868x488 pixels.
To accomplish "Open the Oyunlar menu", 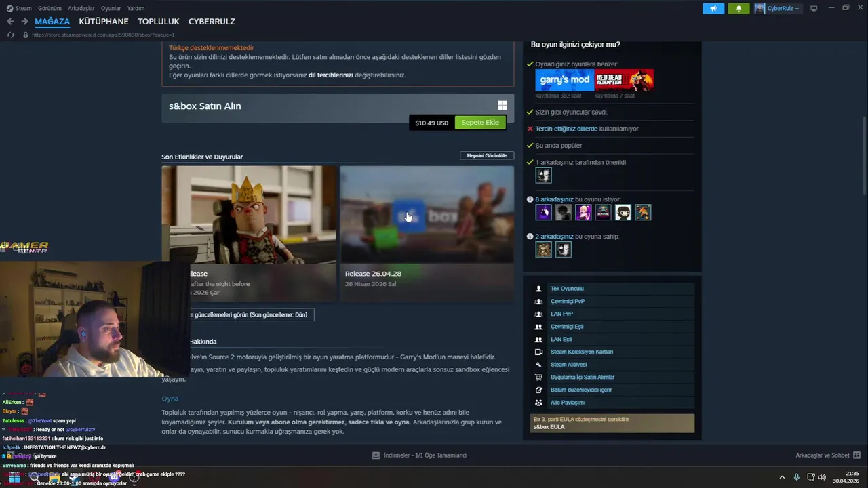I will 111,8.
